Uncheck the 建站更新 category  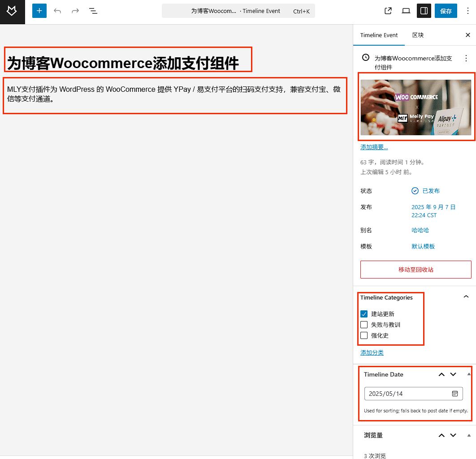[x=364, y=314]
